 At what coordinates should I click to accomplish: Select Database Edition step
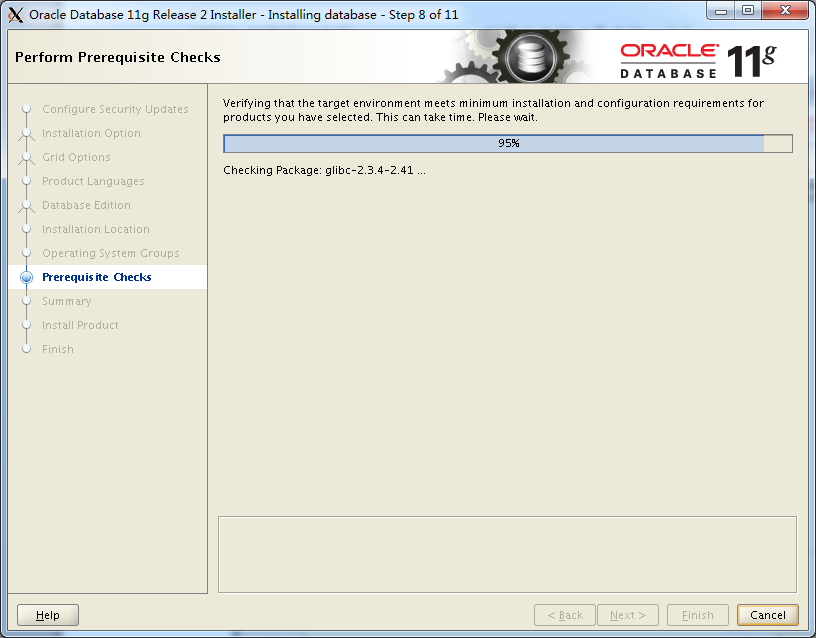click(86, 205)
